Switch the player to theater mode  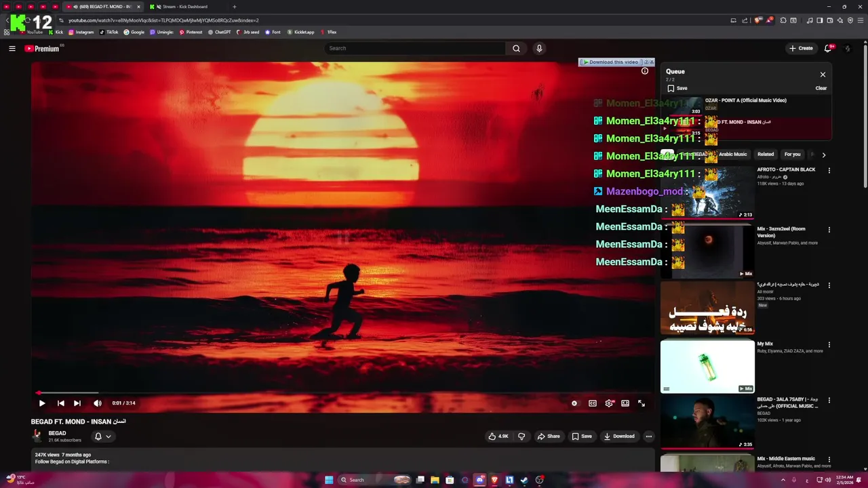[x=625, y=403]
